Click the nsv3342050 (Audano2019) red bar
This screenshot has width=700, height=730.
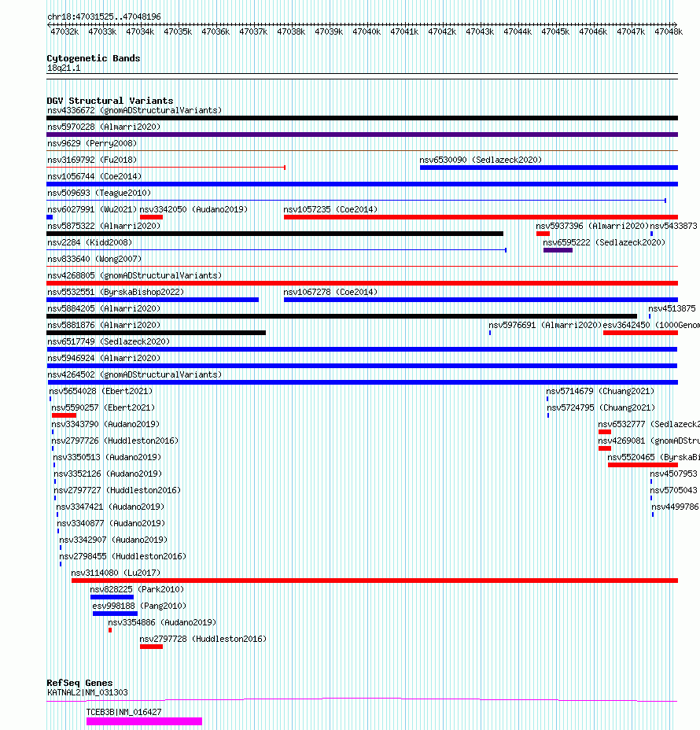click(x=151, y=217)
